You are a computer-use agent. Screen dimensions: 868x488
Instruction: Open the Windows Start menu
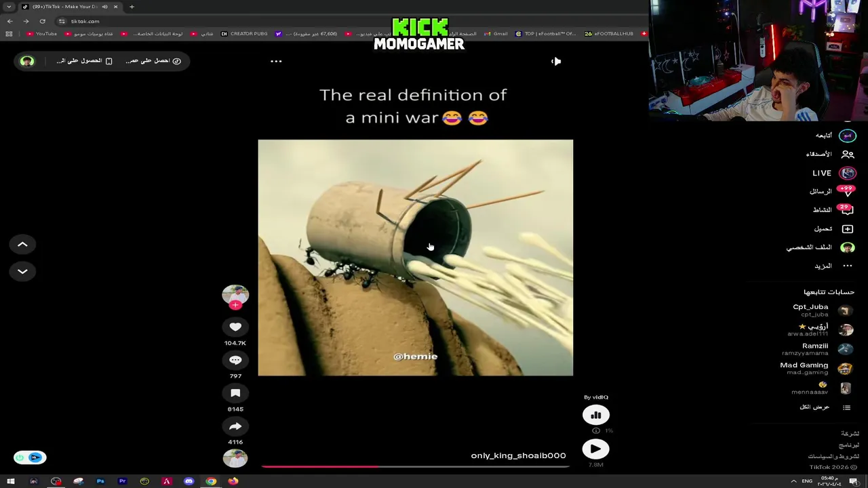pyautogui.click(x=11, y=481)
